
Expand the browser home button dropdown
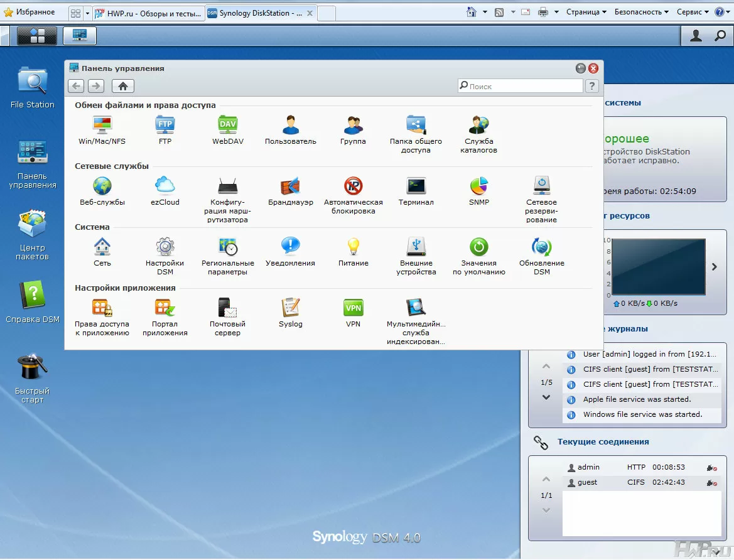click(485, 12)
